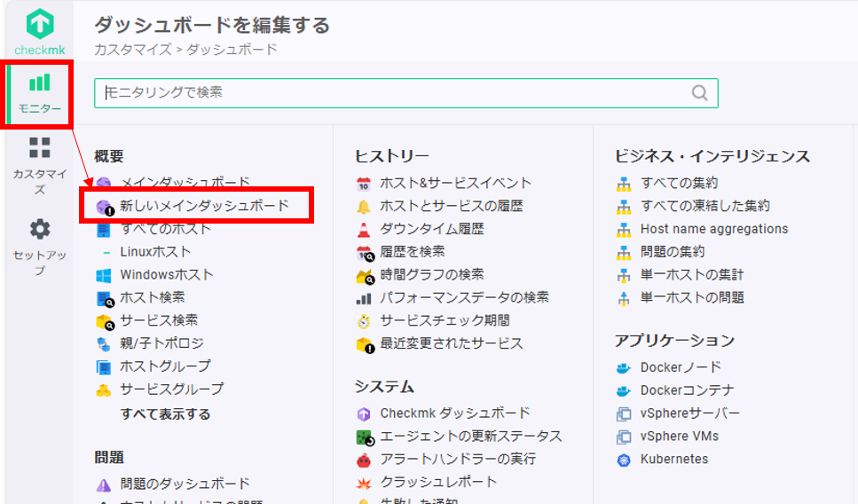Click the magnifier icon in search box

[x=699, y=93]
